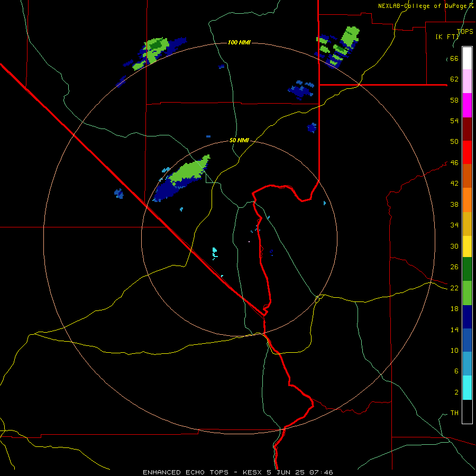The height and width of the screenshot is (476, 476).
Task: Click the bright cyan echo near radar center
Action: pyautogui.click(x=215, y=253)
